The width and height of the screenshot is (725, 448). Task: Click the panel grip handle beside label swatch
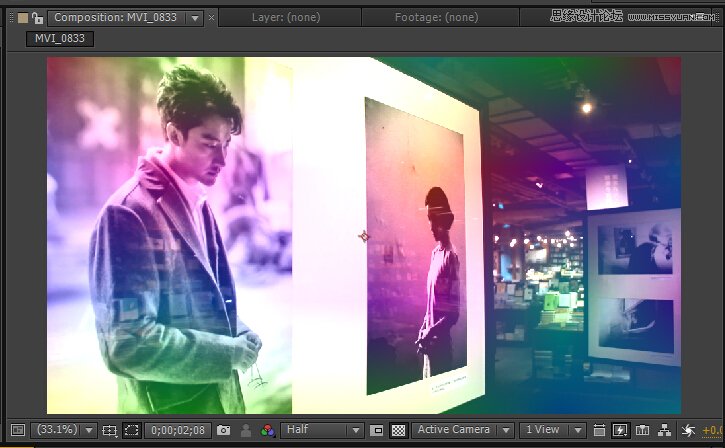tap(12, 18)
